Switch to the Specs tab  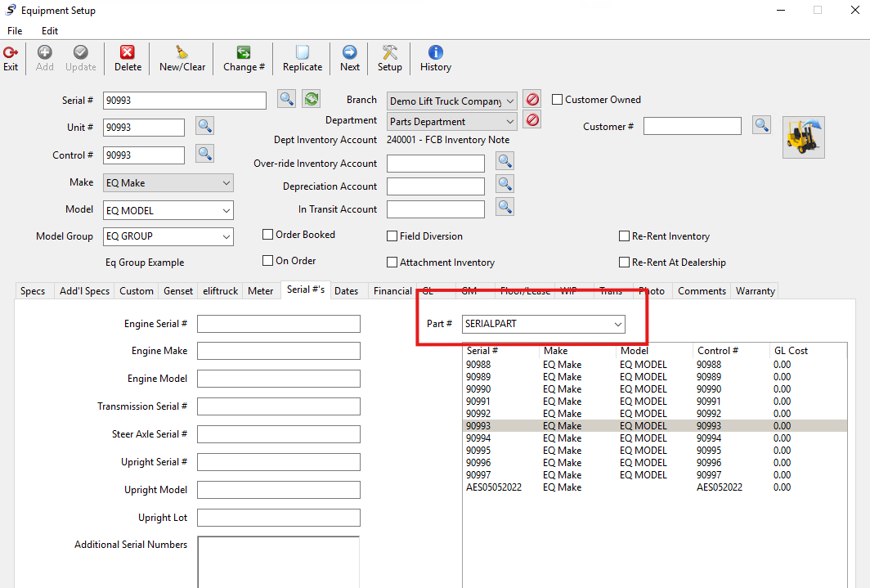tap(33, 291)
